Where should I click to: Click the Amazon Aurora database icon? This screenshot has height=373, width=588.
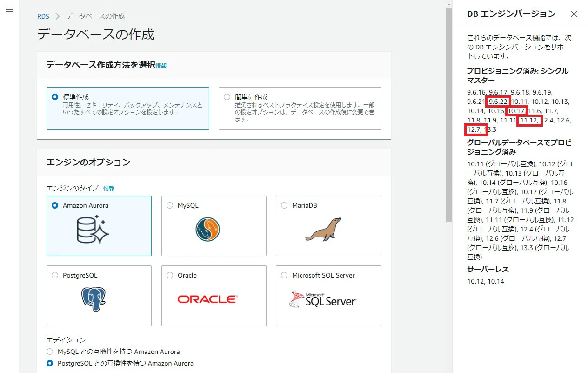click(93, 230)
